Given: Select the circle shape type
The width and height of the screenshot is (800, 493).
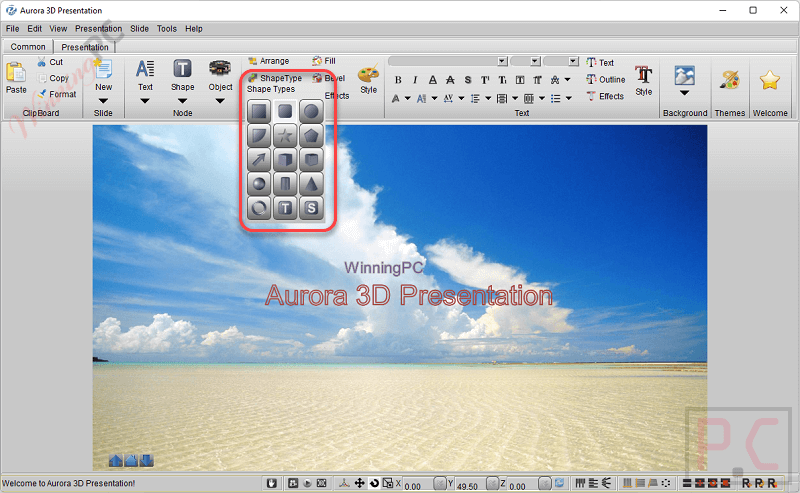Looking at the screenshot, I should point(311,111).
